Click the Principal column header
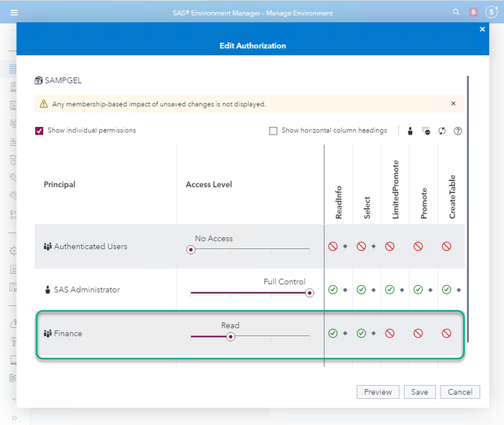The height and width of the screenshot is (425, 504). [x=59, y=184]
